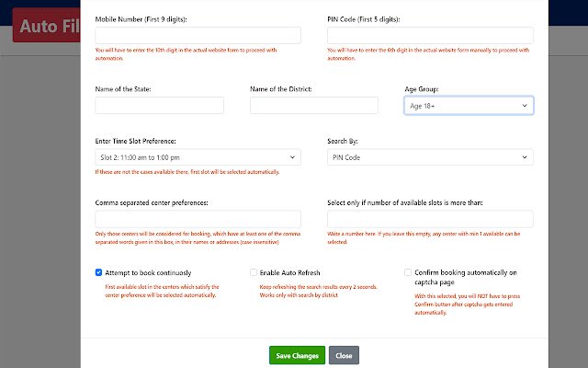Viewport: 588px width, 368px height.
Task: Click the Close button
Action: (x=344, y=355)
